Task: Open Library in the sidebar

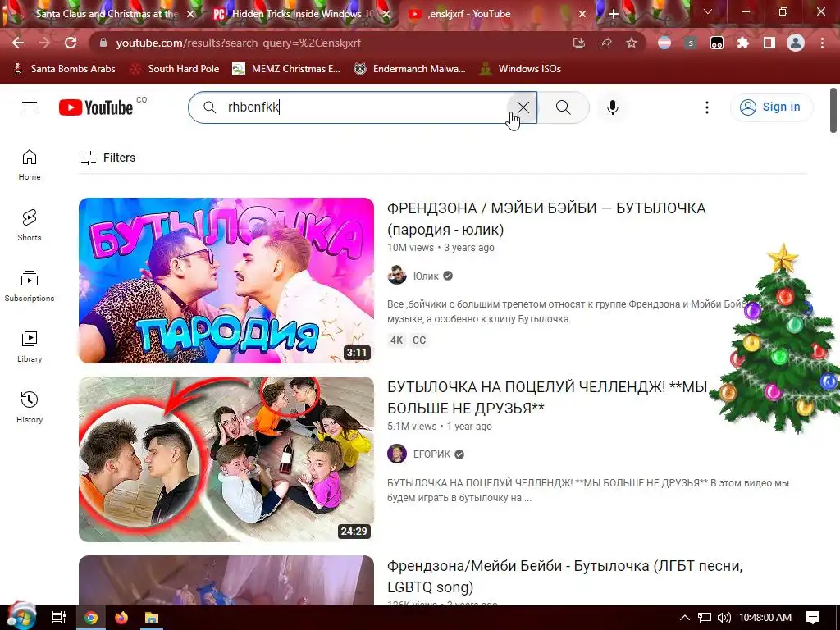Action: 30,347
